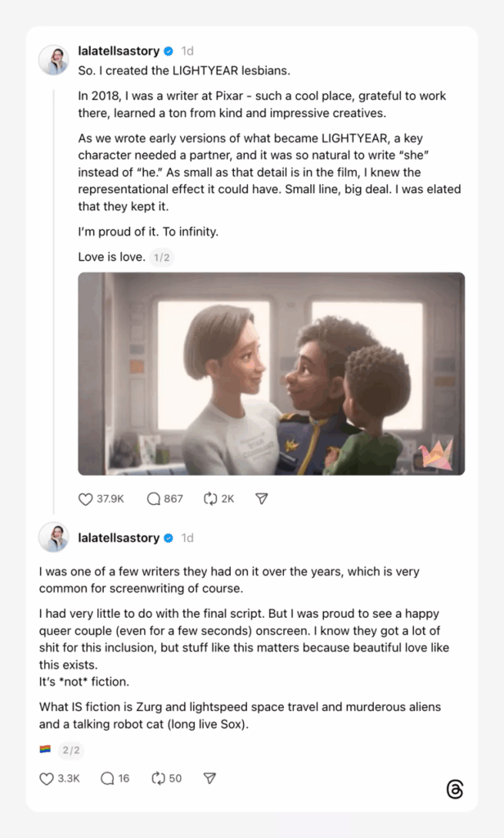Click the 2/2 thread counter badge
Viewport: 504px width, 838px height.
[71, 750]
